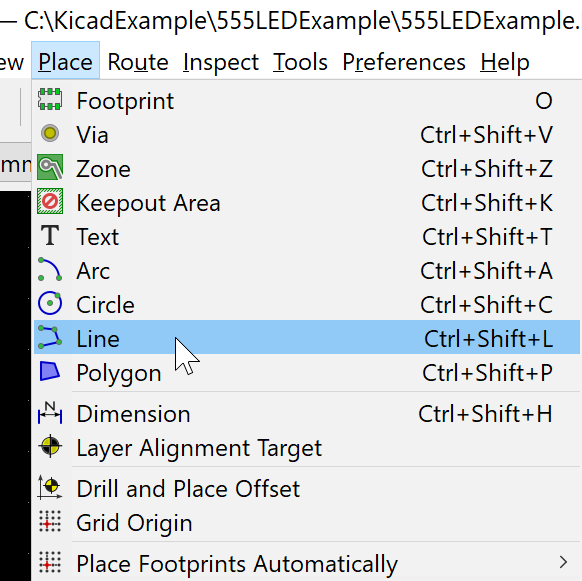This screenshot has height=581, width=582.
Task: Click the yellow Via icon
Action: pos(50,133)
